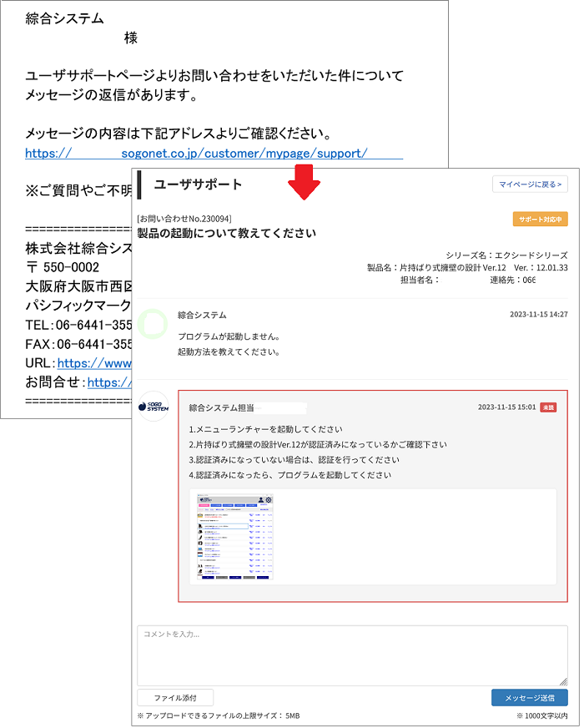Click the 〒 550-0002 postal code in email
The height and width of the screenshot is (728, 584).
(x=63, y=267)
